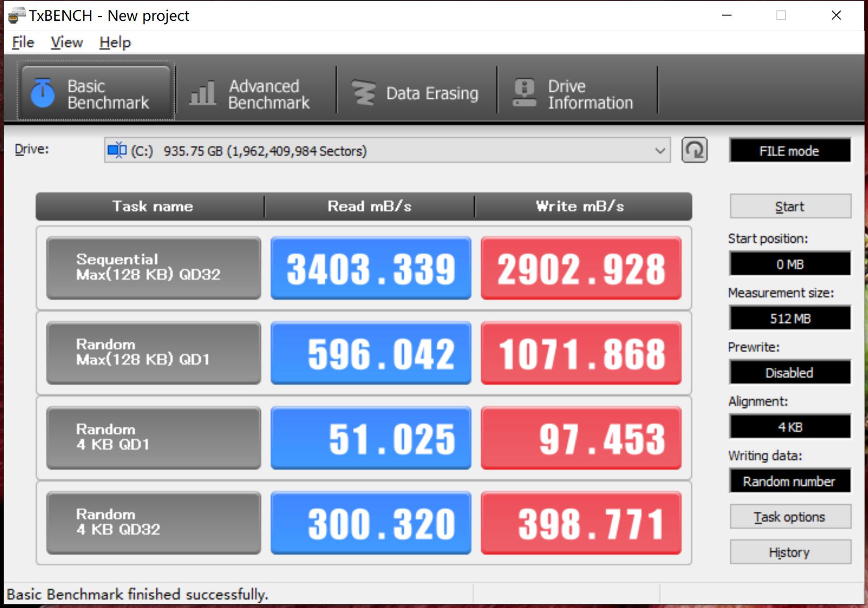Click the drive icon next to (C:)
Screen dimensions: 868x608
[117, 151]
